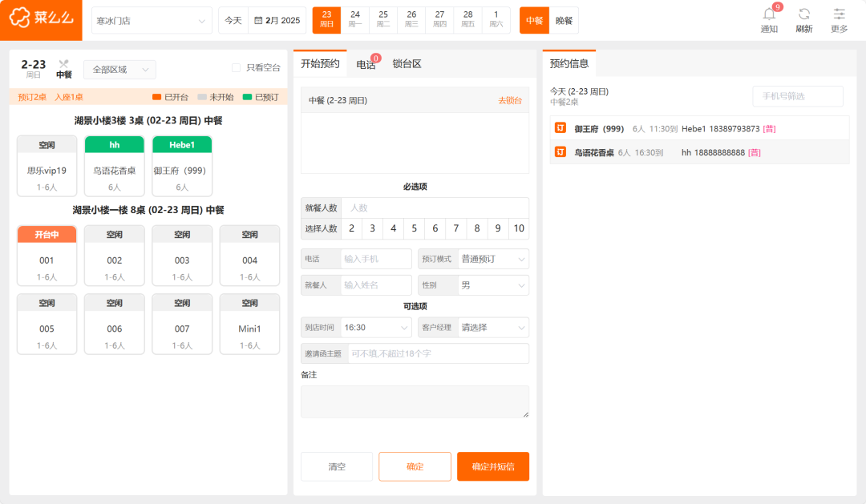The height and width of the screenshot is (504, 866).
Task: Click the 鸟语花香桌 reservation row
Action: 699,152
